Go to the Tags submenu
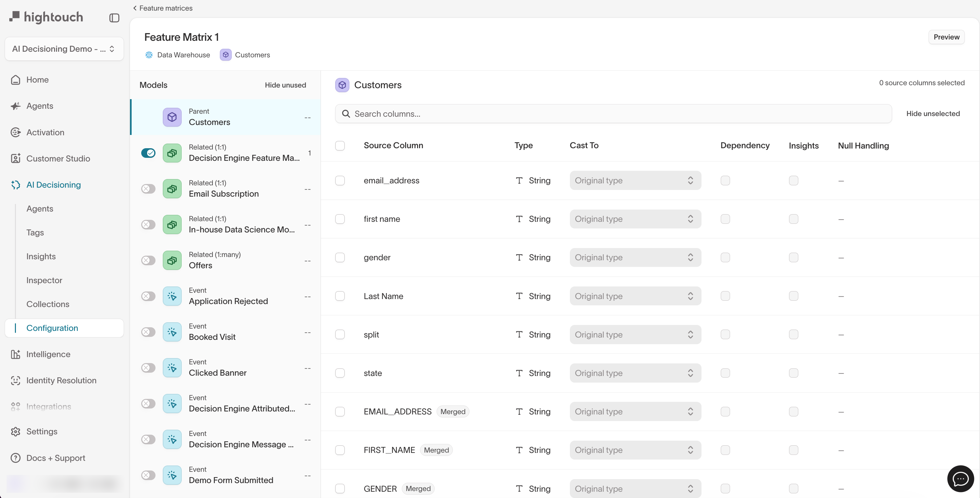Viewport: 980px width, 498px height. coord(35,232)
